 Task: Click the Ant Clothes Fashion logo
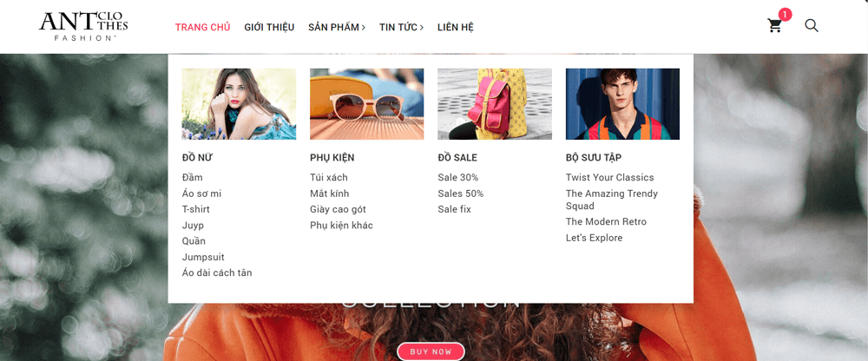click(x=83, y=27)
